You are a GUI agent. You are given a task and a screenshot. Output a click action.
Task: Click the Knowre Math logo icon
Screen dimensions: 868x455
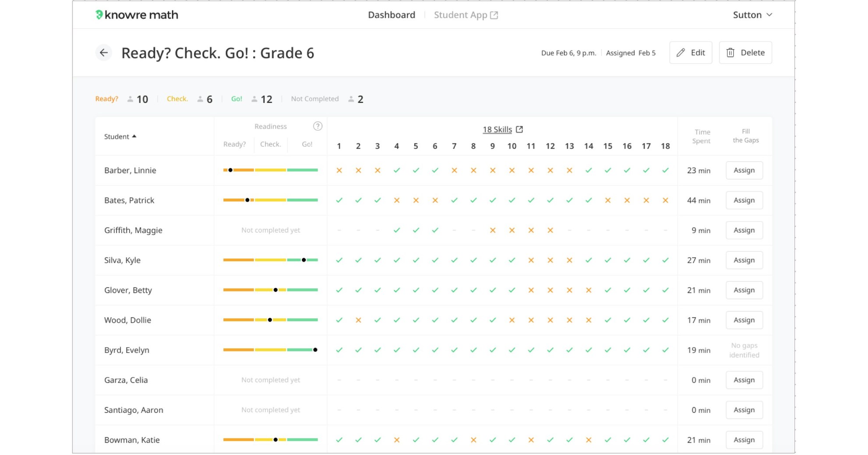pyautogui.click(x=100, y=14)
